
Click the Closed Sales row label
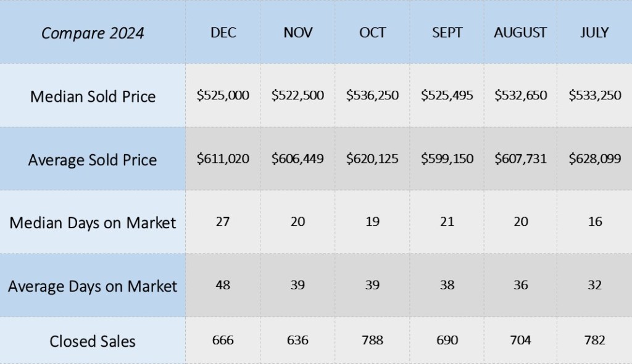point(93,341)
